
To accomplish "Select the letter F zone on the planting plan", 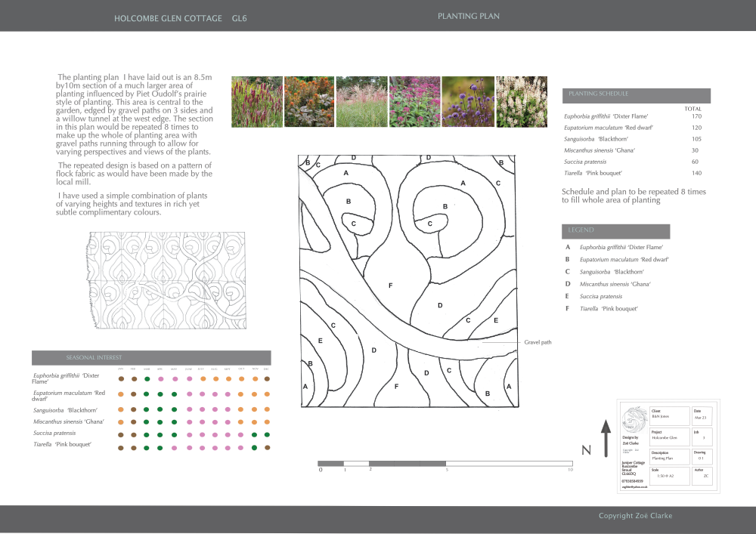I will 391,286.
